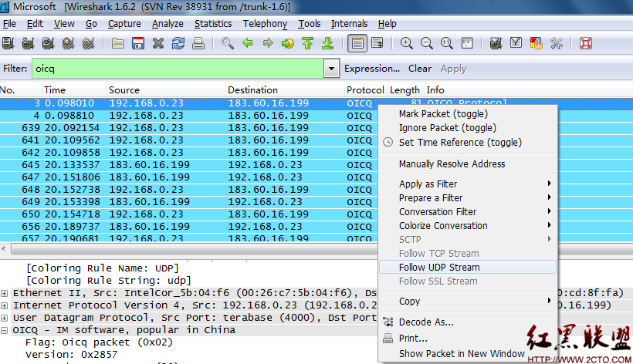Stop the running capture icon
Screen dimensions: 633x364
(68, 43)
